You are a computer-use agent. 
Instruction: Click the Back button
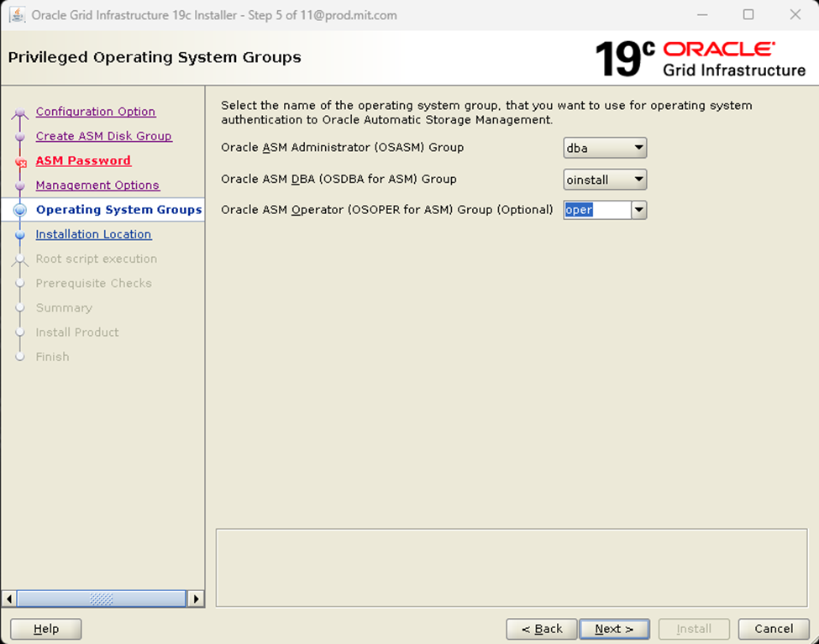542,629
